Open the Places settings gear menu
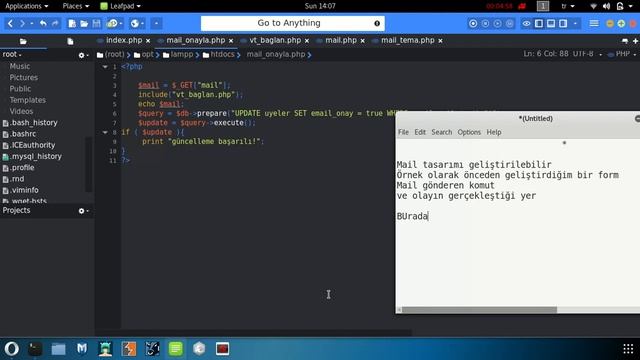Image resolution: width=640 pixels, height=360 pixels. coord(83,55)
